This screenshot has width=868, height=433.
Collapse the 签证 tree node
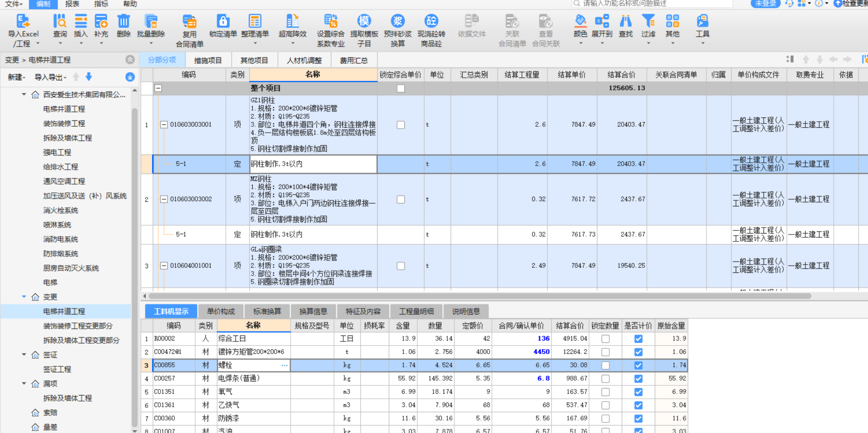(x=24, y=354)
